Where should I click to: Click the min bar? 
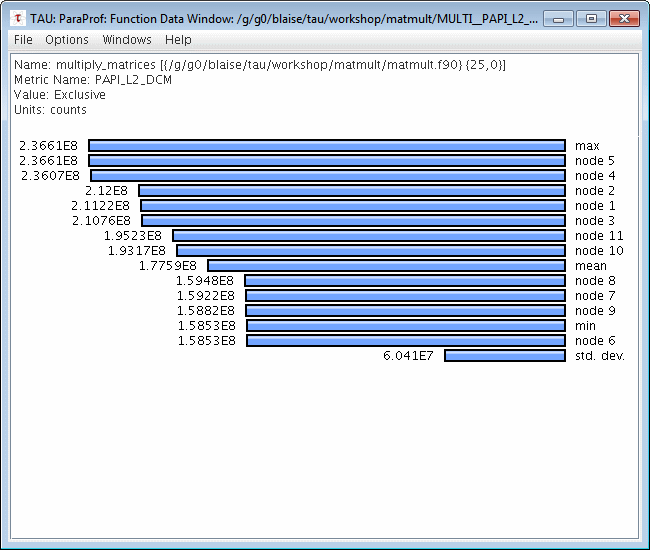click(x=406, y=326)
